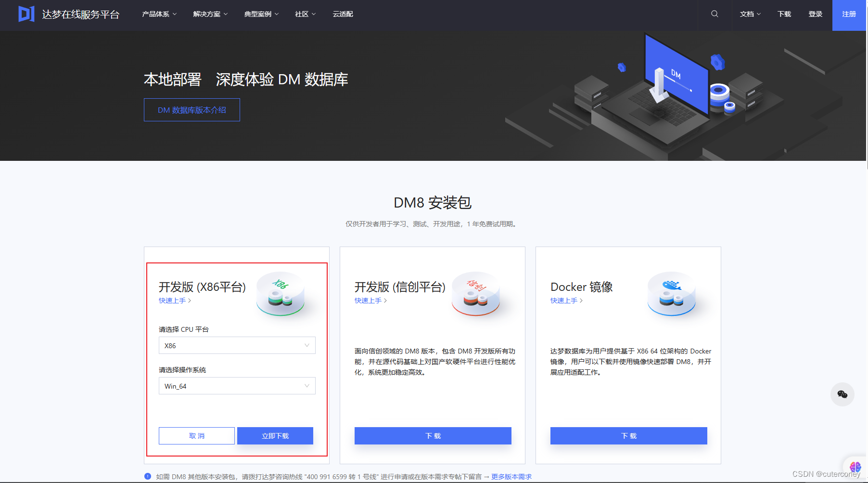Click the 登录 link
The image size is (868, 483).
(816, 14)
